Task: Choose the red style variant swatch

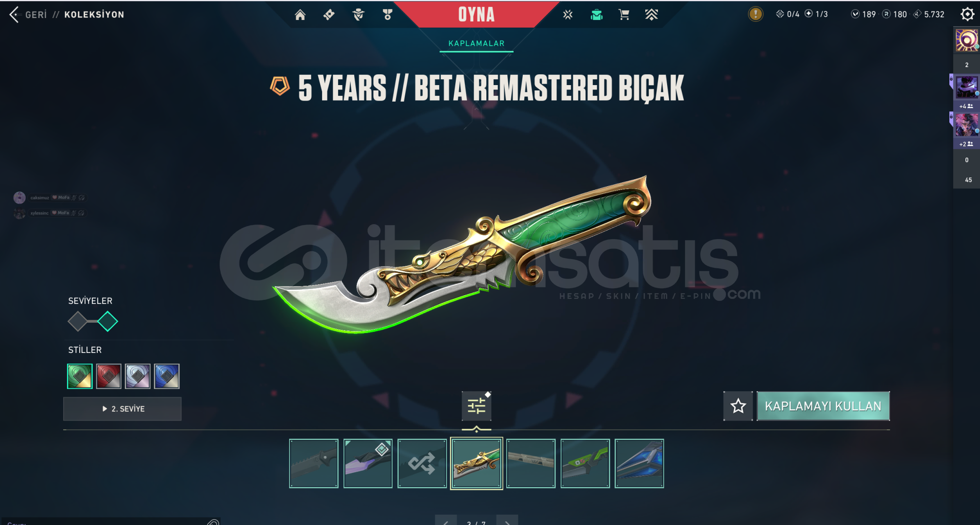Action: (108, 376)
